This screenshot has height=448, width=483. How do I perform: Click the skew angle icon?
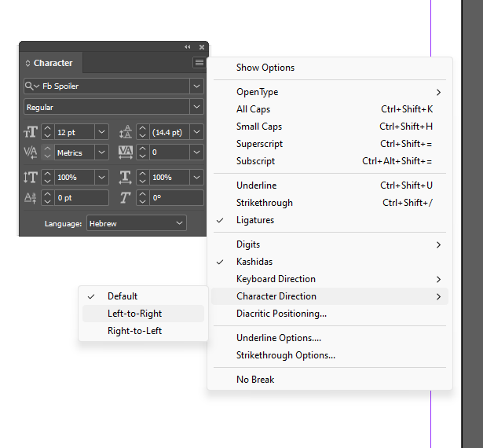click(x=126, y=198)
